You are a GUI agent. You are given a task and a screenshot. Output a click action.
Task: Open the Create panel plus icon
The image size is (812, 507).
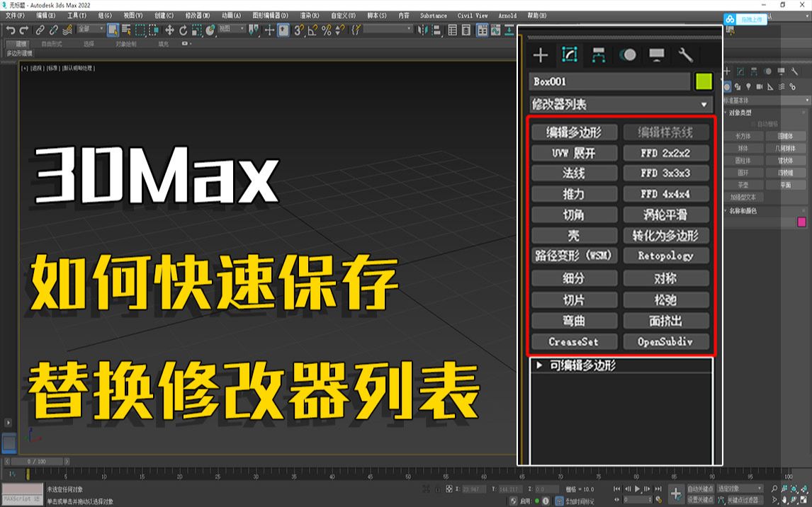tap(541, 54)
